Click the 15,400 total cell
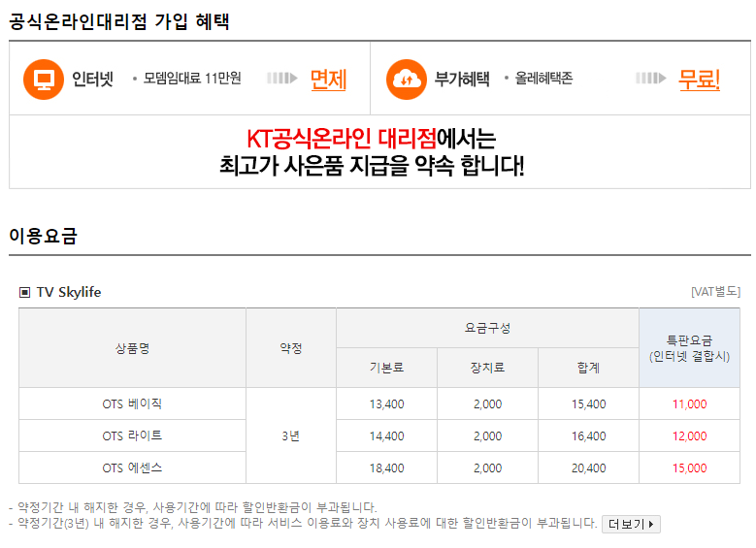Viewport: 756px width, 548px height. 589,403
